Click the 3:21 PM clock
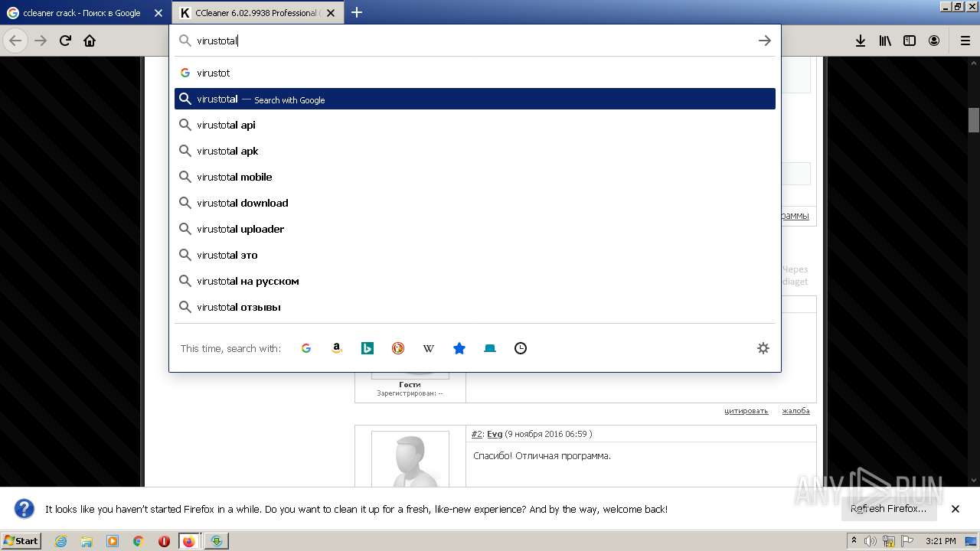Viewport: 980px width, 551px height. 940,541
